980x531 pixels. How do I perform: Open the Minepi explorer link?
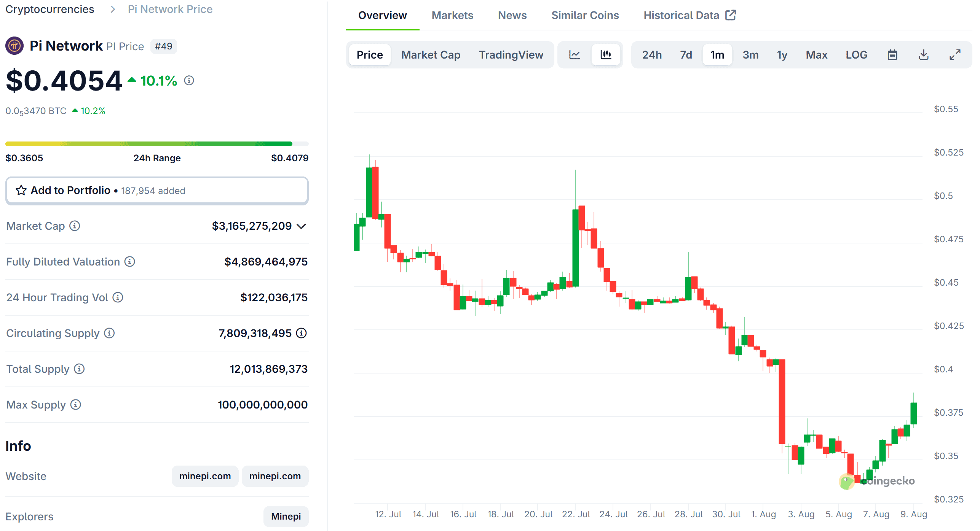[x=286, y=517]
